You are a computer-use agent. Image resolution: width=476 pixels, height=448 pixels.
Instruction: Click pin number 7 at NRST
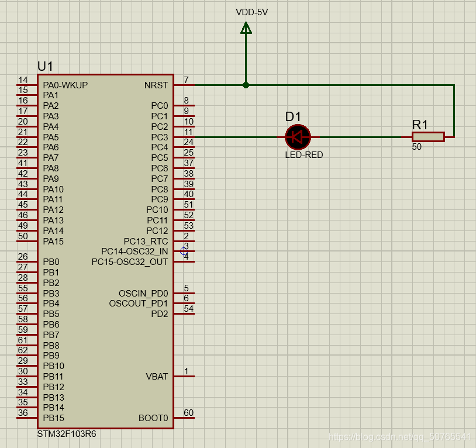(186, 80)
